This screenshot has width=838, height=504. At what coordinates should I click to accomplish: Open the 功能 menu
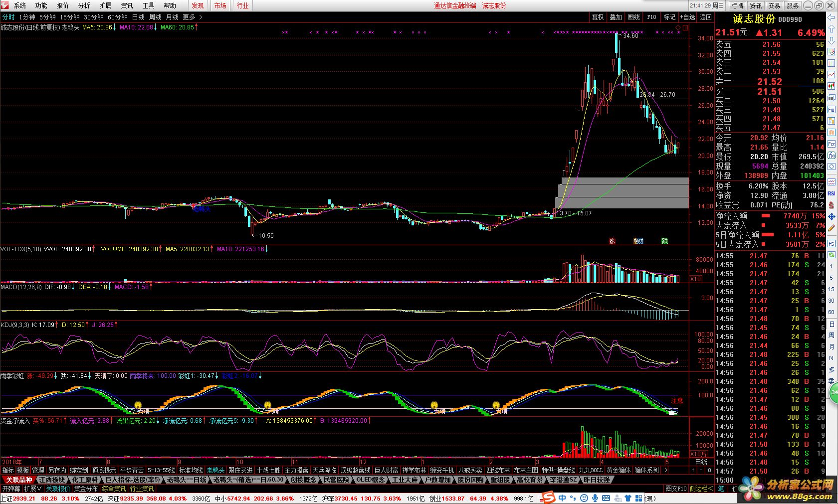click(41, 5)
